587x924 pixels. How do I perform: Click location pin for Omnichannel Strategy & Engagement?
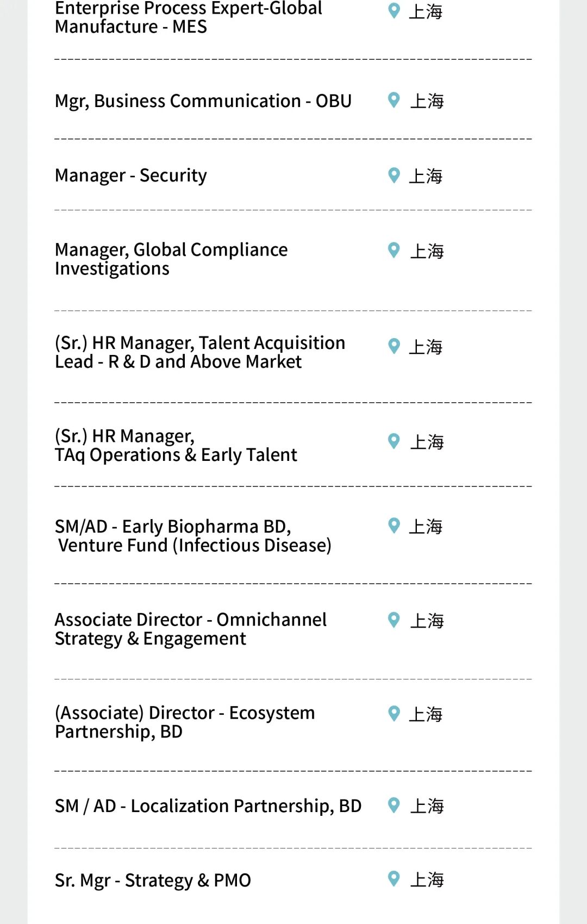pos(394,620)
